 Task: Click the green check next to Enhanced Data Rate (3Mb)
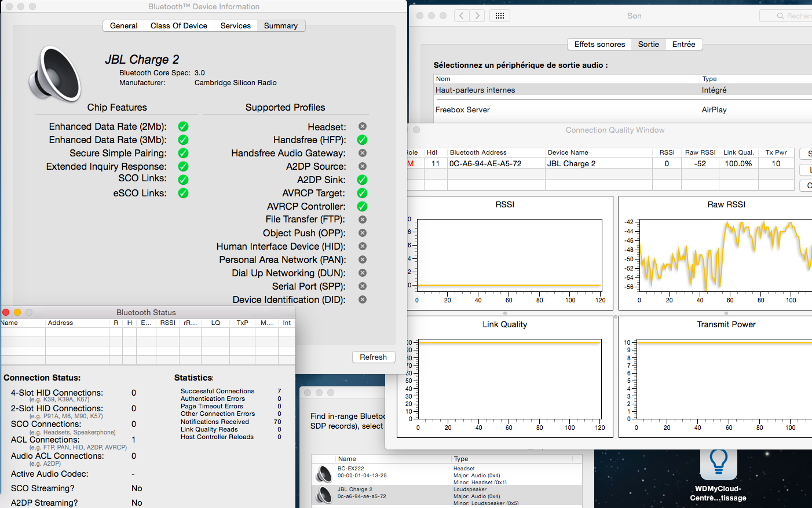(x=183, y=140)
